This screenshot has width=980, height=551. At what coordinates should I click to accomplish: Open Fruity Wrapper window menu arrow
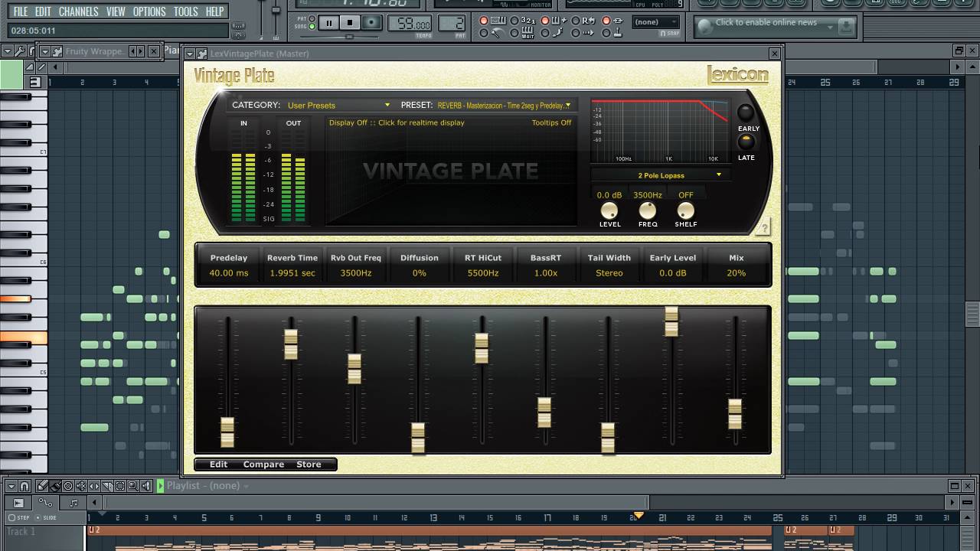pos(45,51)
